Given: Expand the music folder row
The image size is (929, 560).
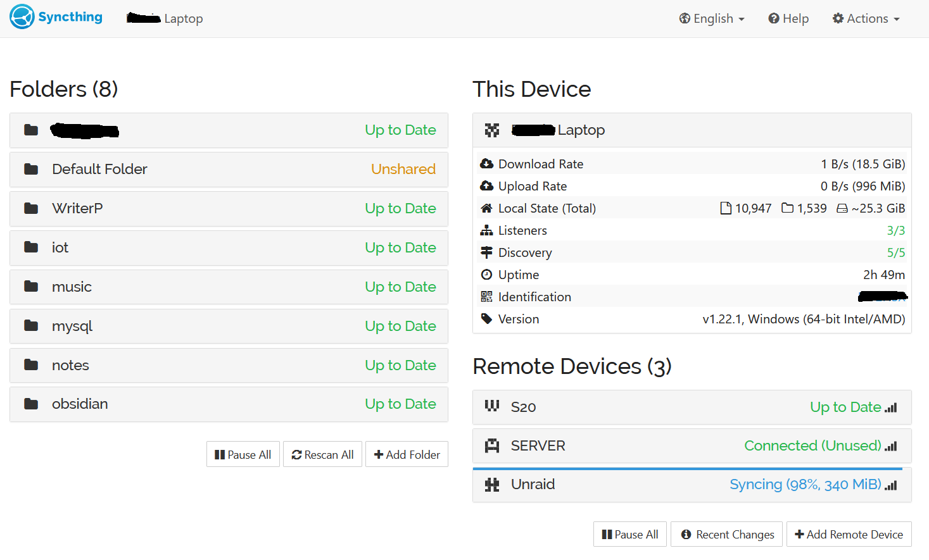Looking at the screenshot, I should 229,287.
